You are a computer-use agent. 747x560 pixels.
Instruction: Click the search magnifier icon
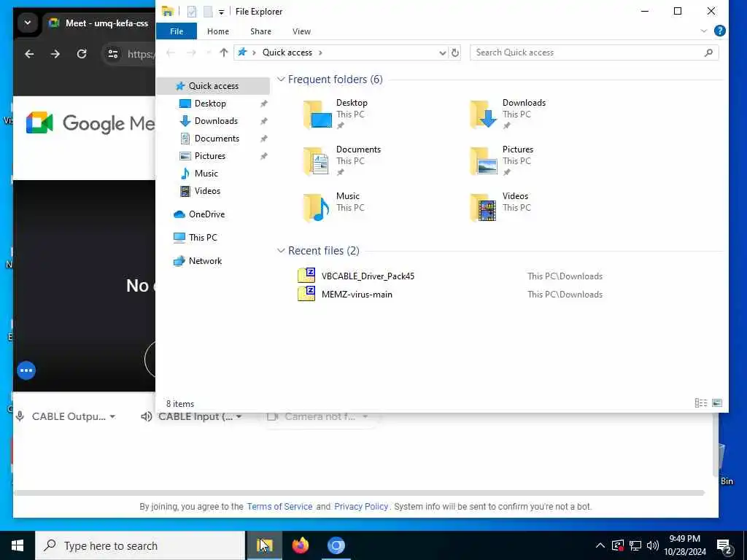pos(708,52)
